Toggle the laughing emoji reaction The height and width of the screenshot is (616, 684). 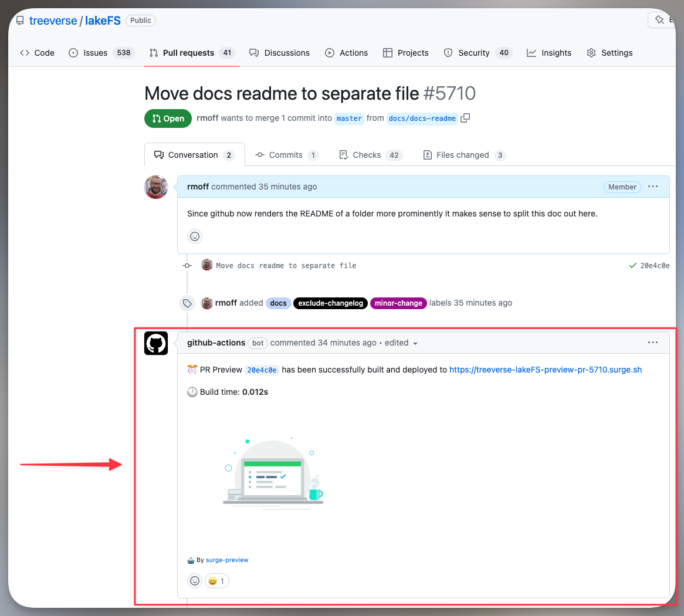click(x=216, y=581)
